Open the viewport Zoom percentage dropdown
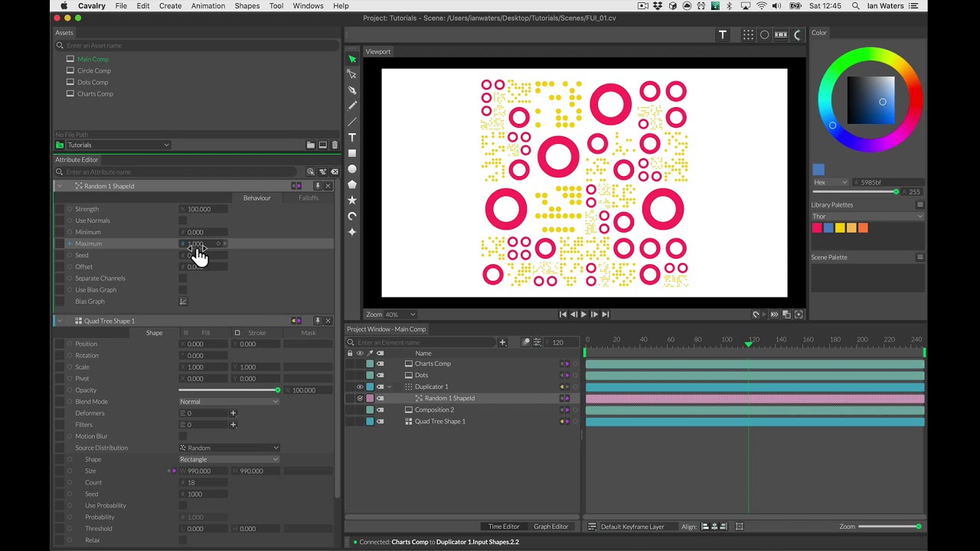The height and width of the screenshot is (551, 980). tap(400, 315)
